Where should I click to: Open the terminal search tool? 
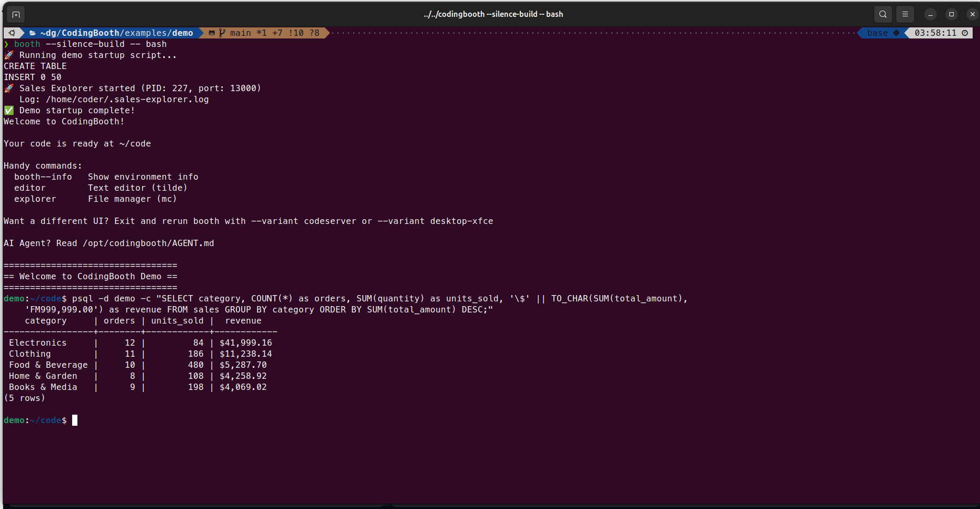883,14
